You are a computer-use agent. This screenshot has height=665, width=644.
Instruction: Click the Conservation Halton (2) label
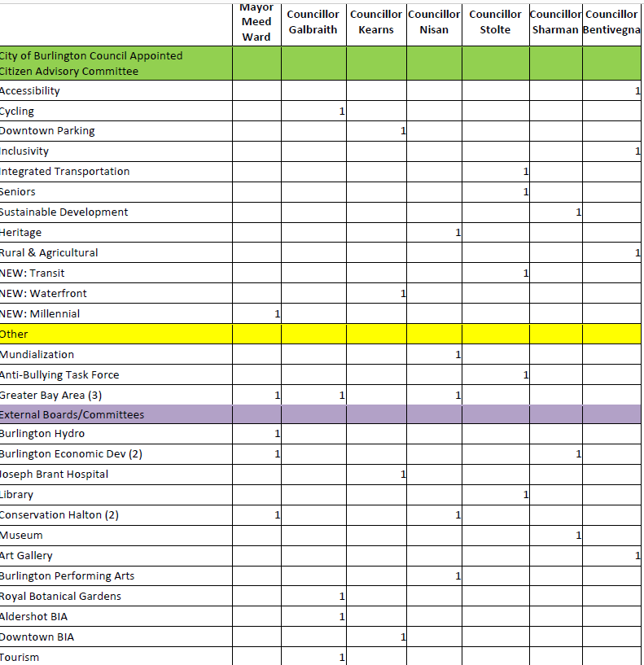[59, 515]
